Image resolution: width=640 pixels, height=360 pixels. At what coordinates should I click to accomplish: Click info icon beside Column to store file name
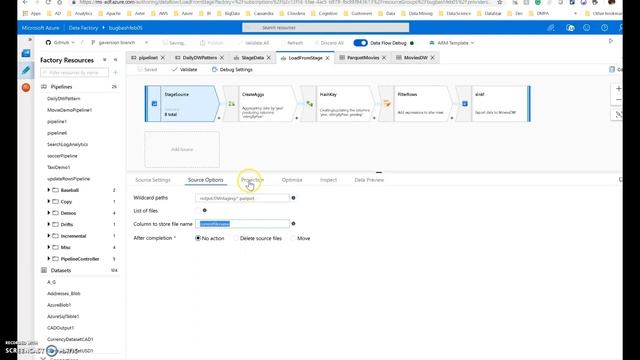pyautogui.click(x=293, y=224)
